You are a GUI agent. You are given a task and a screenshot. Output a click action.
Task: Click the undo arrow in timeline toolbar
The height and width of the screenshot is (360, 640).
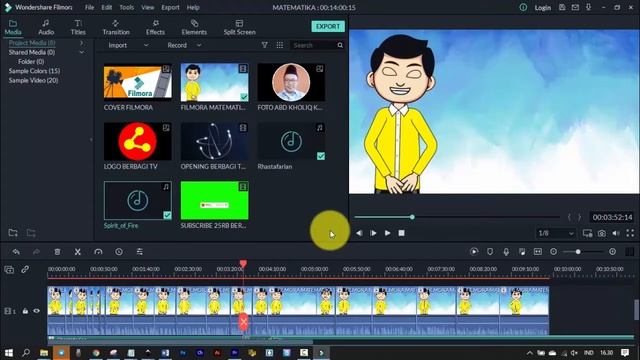pyautogui.click(x=16, y=252)
